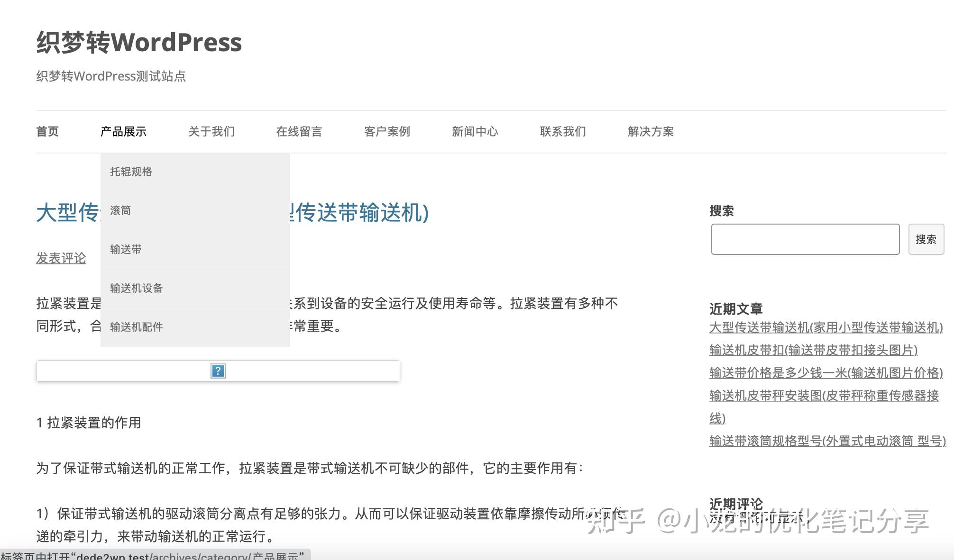This screenshot has height=560, width=954.
Task: Select 输送机设备 submenu entry
Action: coord(195,288)
